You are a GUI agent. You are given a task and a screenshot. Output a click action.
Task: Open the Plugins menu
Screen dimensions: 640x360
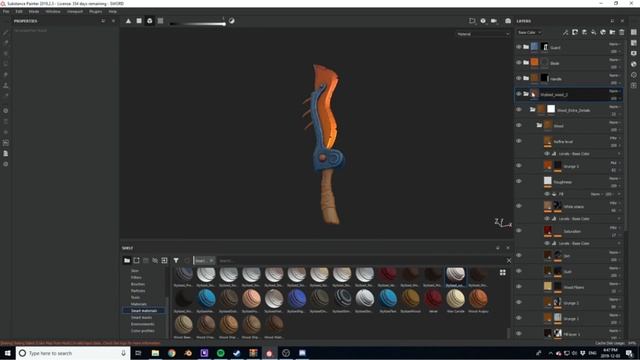click(96, 11)
